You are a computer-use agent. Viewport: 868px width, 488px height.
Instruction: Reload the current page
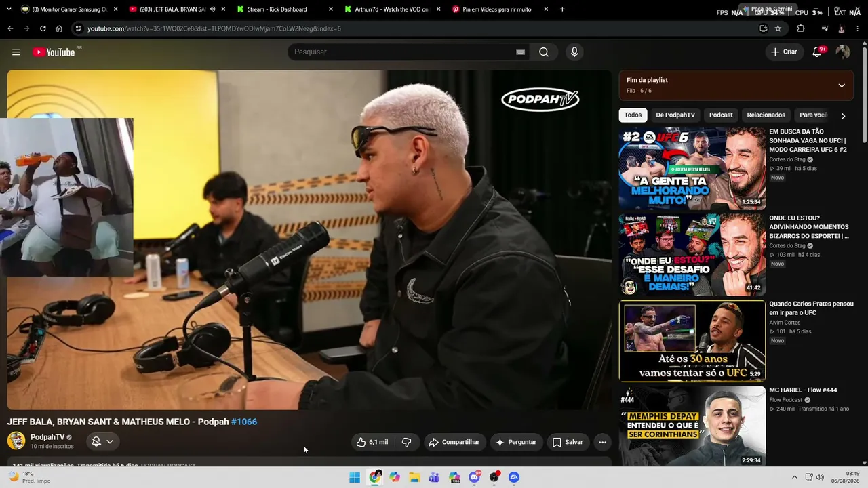tap(43, 28)
